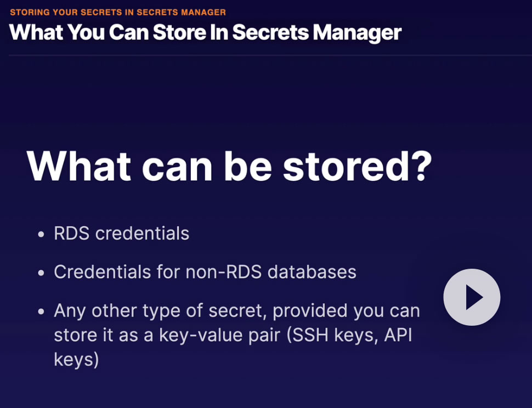Viewport: 532px width, 408px height.
Task: Select the 'RDS credentials' bullet text
Action: (121, 234)
